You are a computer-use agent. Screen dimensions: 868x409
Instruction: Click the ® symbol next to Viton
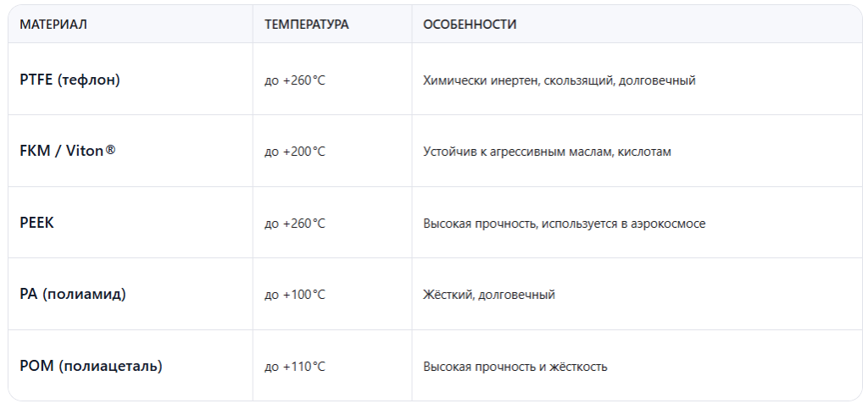[110, 150]
